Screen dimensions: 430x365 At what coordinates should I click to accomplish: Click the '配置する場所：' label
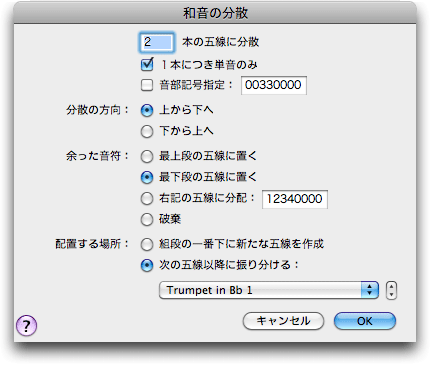(x=92, y=244)
